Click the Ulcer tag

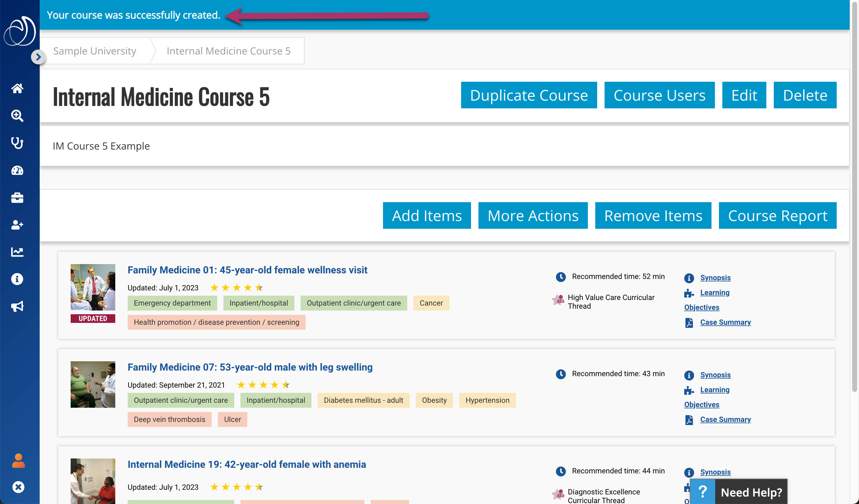click(x=232, y=419)
